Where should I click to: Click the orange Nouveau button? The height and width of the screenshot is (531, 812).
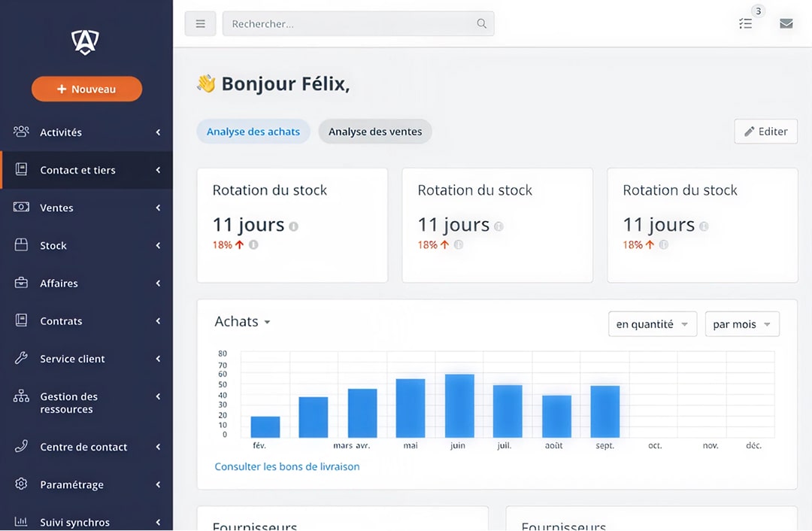coord(86,89)
